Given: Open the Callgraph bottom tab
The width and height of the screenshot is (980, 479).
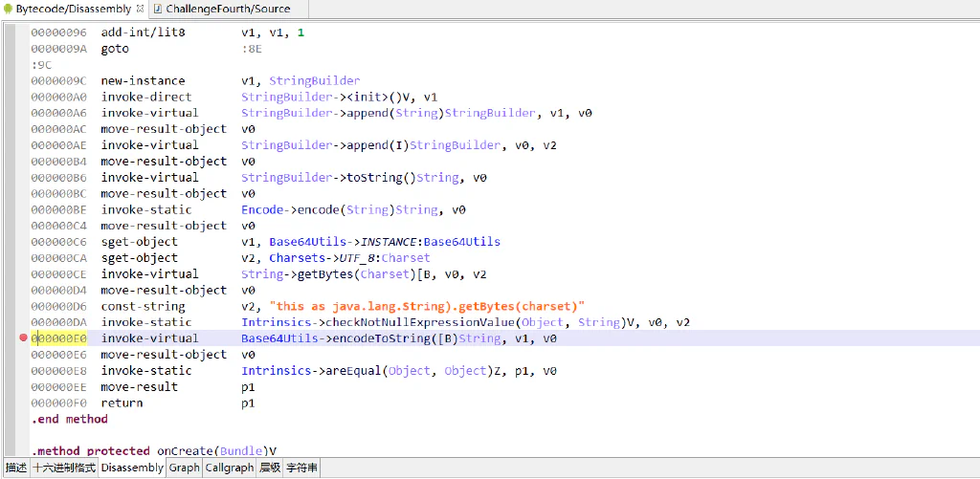Looking at the screenshot, I should pyautogui.click(x=230, y=468).
